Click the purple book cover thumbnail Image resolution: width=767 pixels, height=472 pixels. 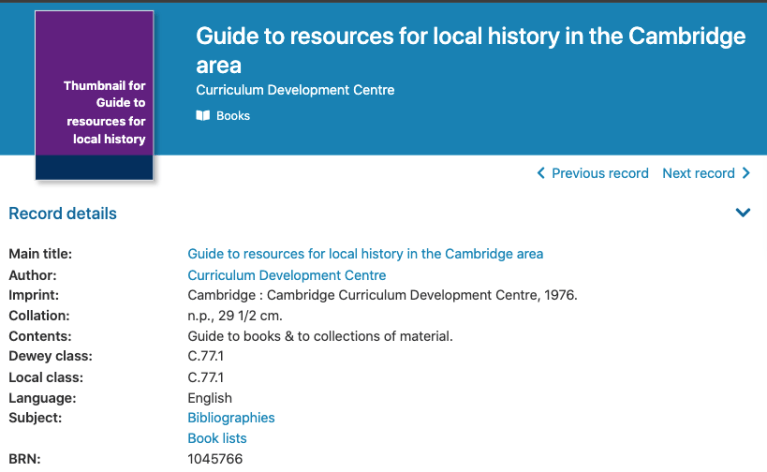click(x=94, y=95)
